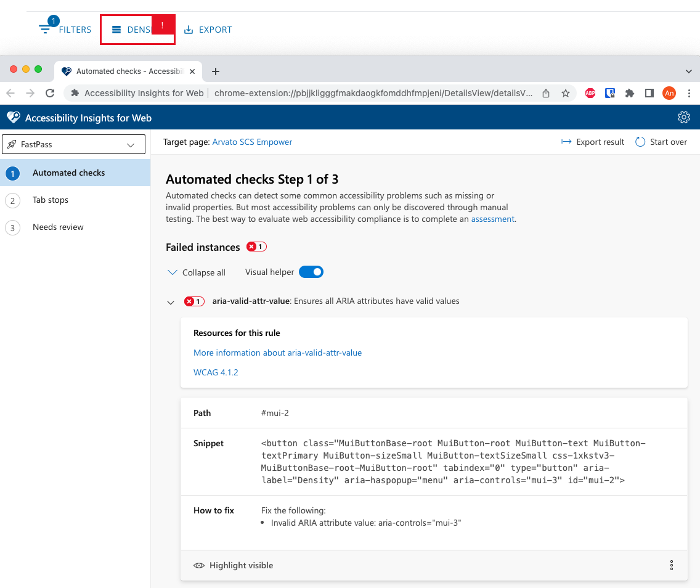Go forward in browser history
Image resolution: width=700 pixels, height=588 pixels.
[30, 93]
